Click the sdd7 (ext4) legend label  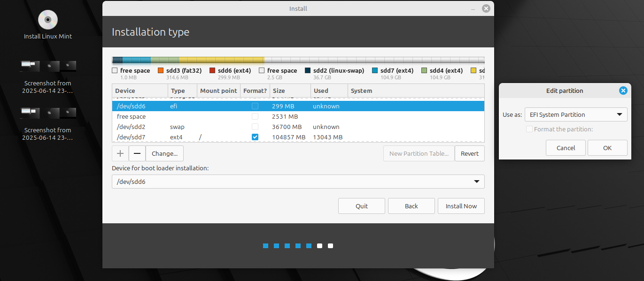point(397,70)
